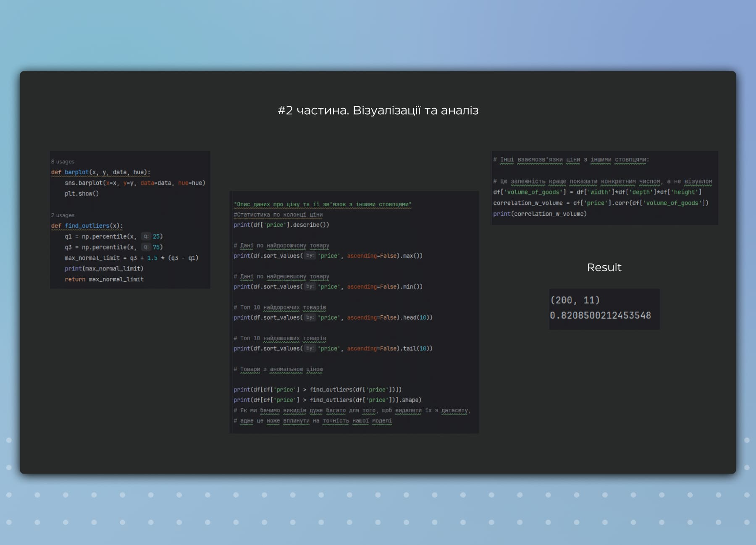This screenshot has height=545, width=756.
Task: Click the sort_values line ending in '.head(10))'
Action: 333,317
